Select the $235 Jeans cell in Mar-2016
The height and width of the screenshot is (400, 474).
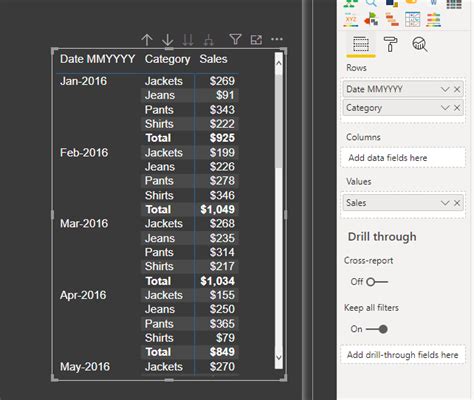pyautogui.click(x=222, y=238)
